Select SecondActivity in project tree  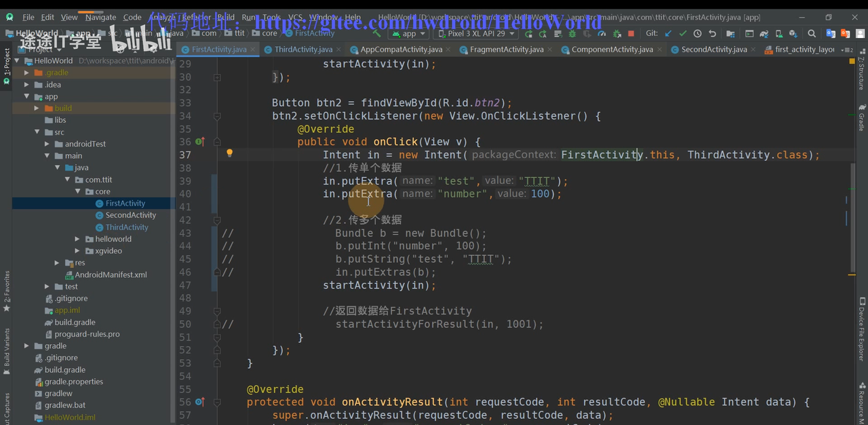(130, 215)
